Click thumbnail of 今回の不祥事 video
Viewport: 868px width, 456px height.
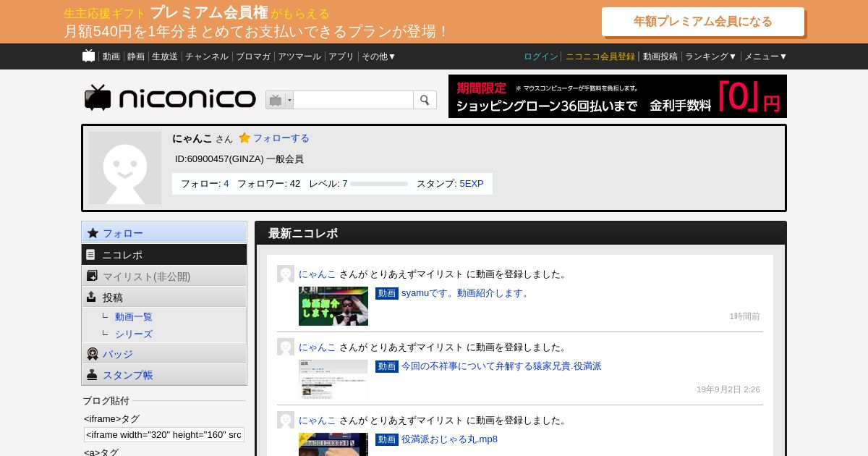[333, 379]
